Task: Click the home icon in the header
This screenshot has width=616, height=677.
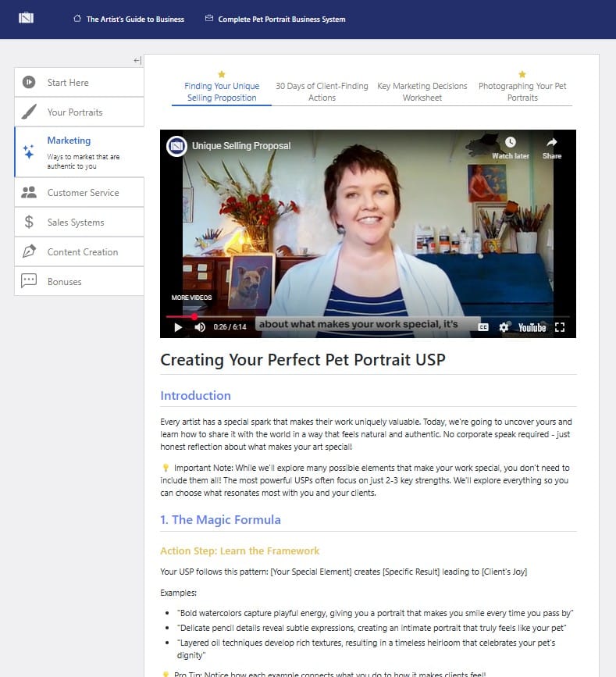Action: point(77,18)
